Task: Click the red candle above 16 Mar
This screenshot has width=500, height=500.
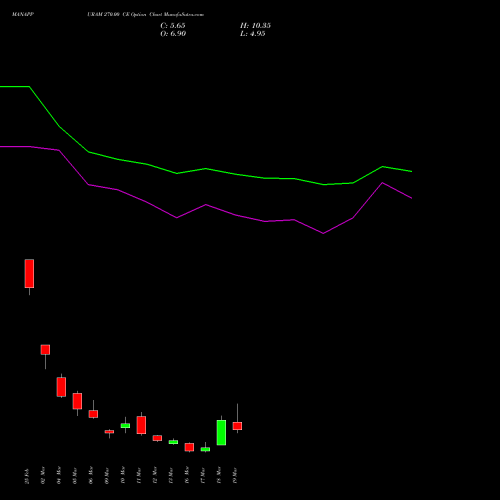Action: 189,447
